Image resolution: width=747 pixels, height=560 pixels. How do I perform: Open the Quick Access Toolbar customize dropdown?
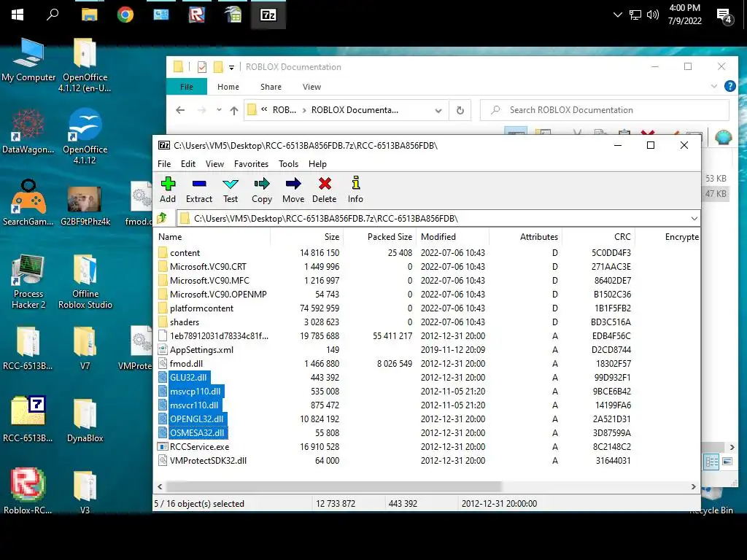coord(231,68)
